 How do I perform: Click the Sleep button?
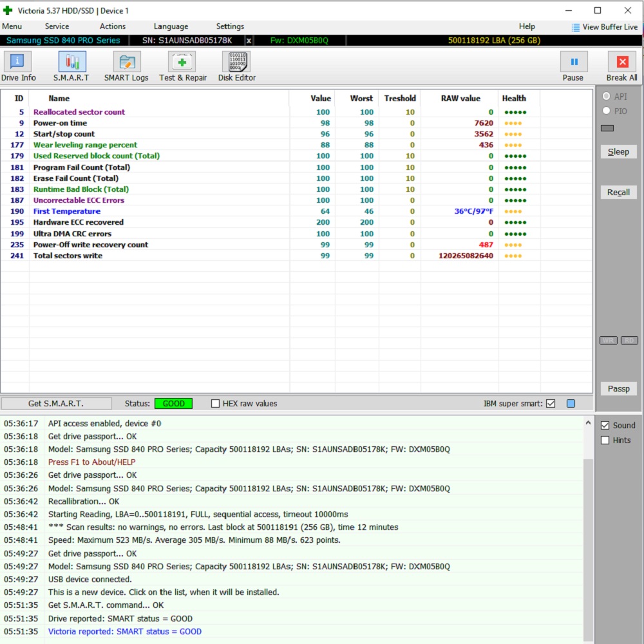click(618, 151)
